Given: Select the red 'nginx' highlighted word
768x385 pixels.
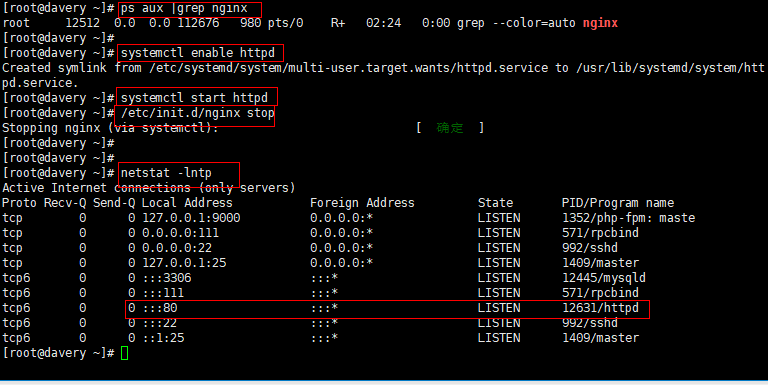Looking at the screenshot, I should pos(600,23).
